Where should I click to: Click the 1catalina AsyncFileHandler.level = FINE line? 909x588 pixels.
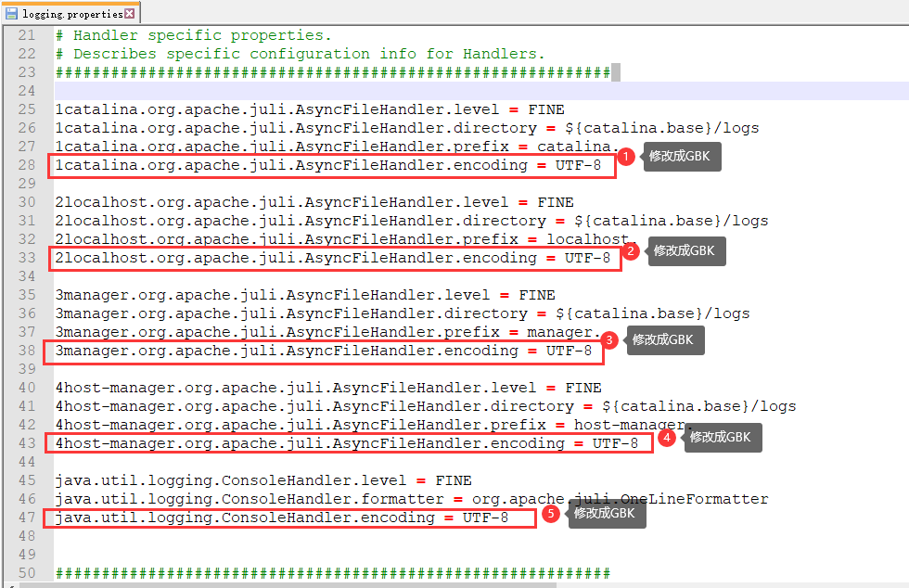coord(310,109)
